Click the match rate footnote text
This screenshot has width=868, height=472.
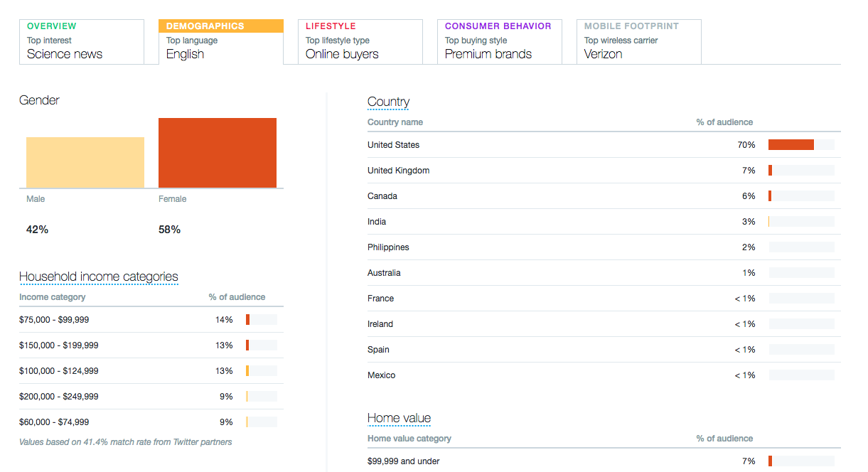click(x=126, y=442)
